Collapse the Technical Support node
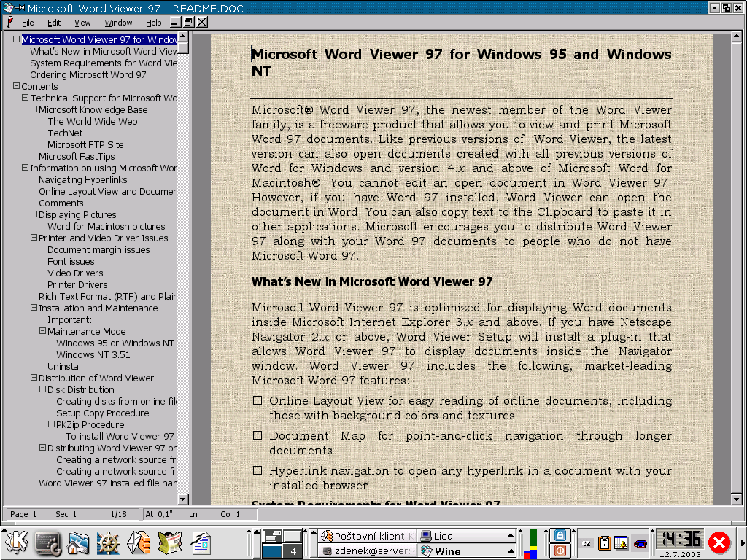This screenshot has width=747, height=560. click(25, 97)
